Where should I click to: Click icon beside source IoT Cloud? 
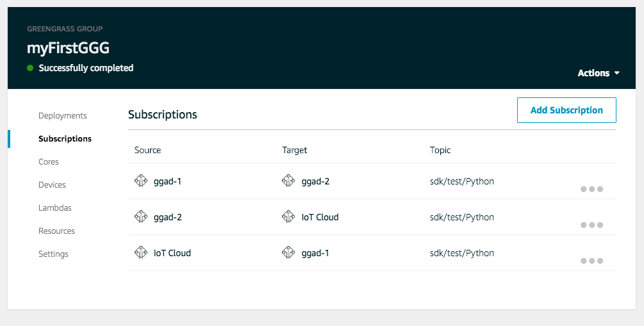141,252
